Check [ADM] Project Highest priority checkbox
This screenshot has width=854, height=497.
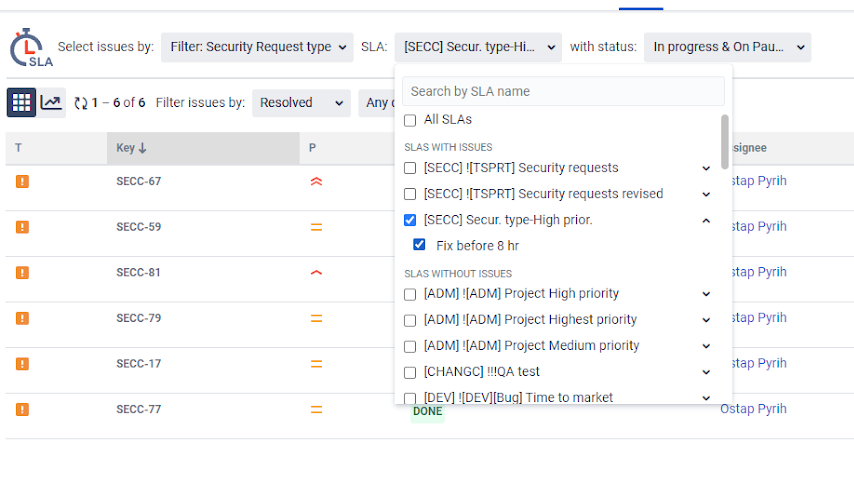(x=410, y=321)
